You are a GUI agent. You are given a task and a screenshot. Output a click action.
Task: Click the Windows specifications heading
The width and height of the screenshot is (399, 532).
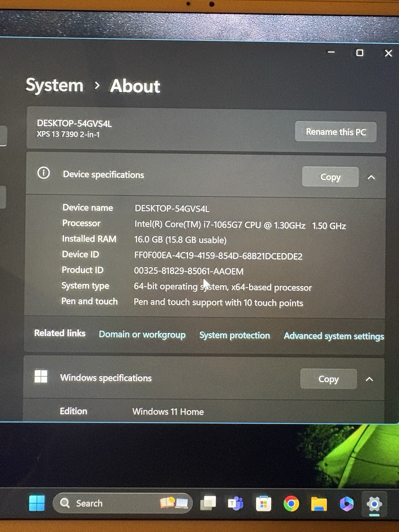pyautogui.click(x=106, y=378)
